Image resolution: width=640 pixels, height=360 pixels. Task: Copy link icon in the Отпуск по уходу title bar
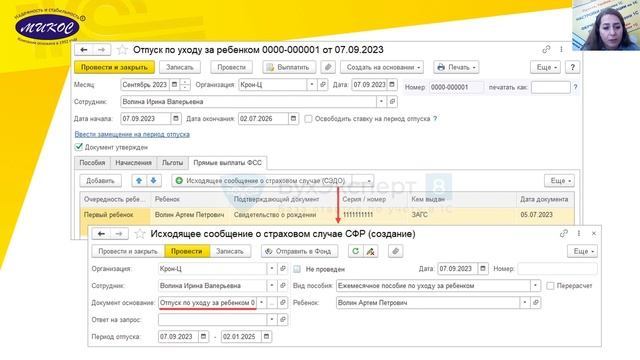tap(546, 49)
